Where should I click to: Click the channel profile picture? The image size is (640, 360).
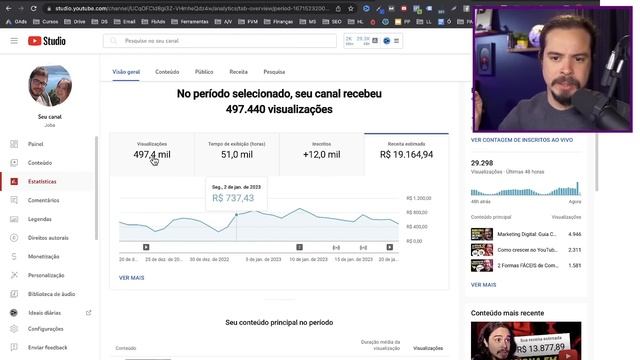(x=50, y=86)
